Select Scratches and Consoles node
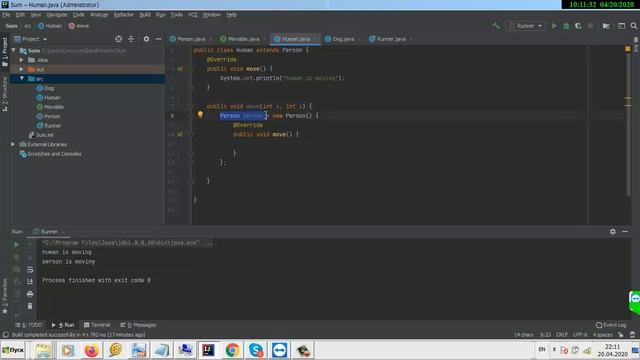Image resolution: width=640 pixels, height=360 pixels. [x=54, y=154]
